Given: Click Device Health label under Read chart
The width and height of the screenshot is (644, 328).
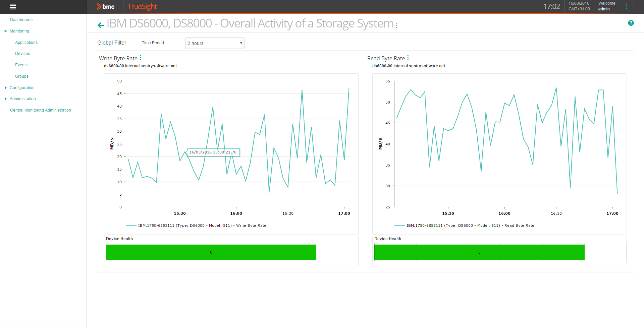Looking at the screenshot, I should click(388, 239).
